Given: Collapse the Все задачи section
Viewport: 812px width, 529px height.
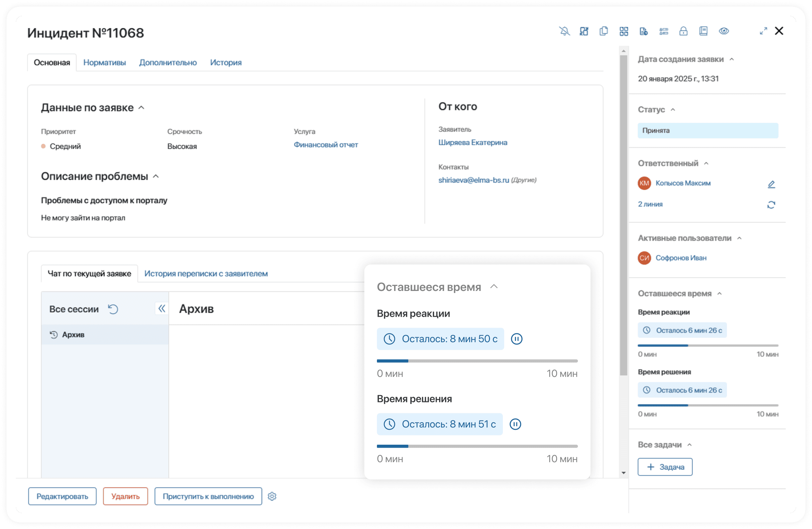Looking at the screenshot, I should 690,445.
